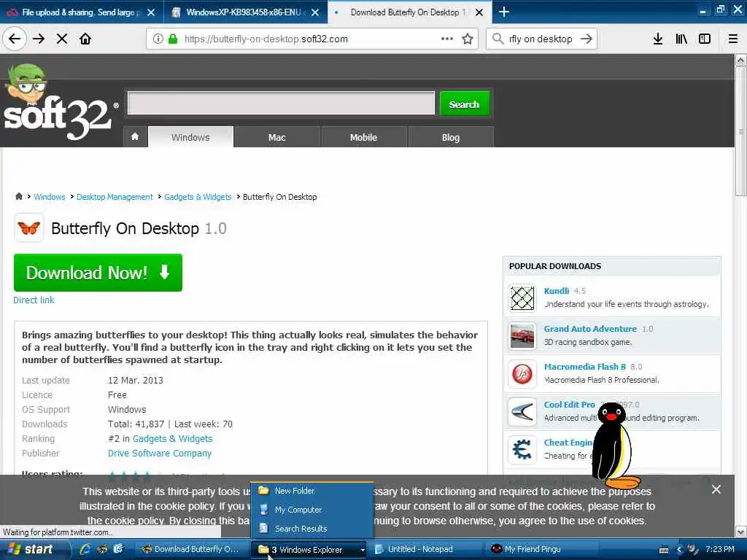The height and width of the screenshot is (560, 747).
Task: Switch to Untitled - Notepad taskbar button
Action: coord(425,549)
